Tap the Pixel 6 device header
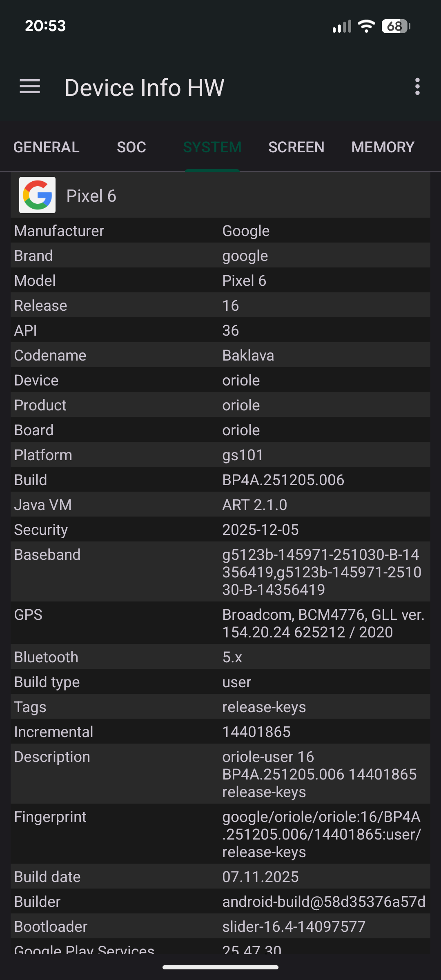 tap(220, 196)
